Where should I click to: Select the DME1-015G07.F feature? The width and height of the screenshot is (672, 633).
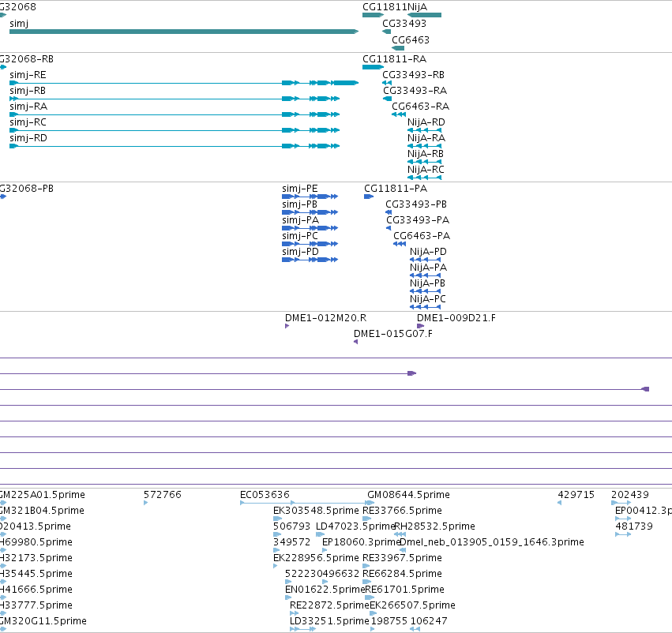pyautogui.click(x=355, y=342)
